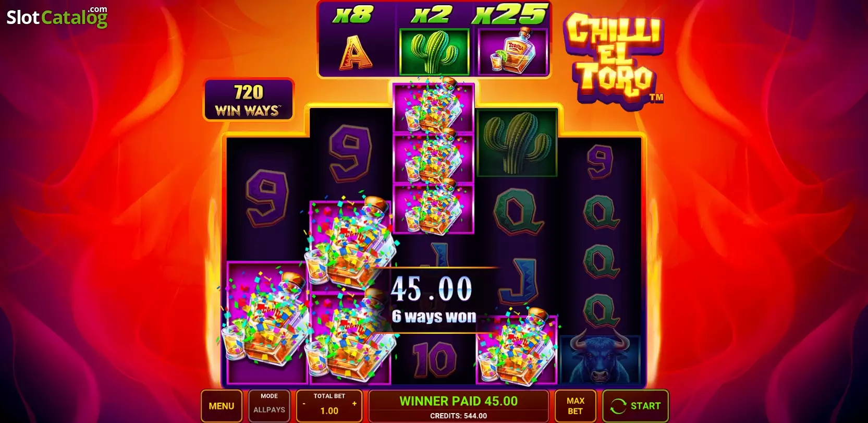Click the tequila bottle x25 symbol

[x=512, y=52]
